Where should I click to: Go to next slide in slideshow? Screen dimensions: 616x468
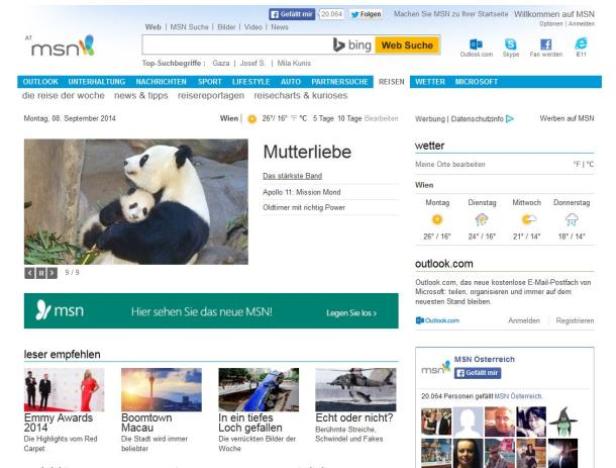tap(52, 273)
